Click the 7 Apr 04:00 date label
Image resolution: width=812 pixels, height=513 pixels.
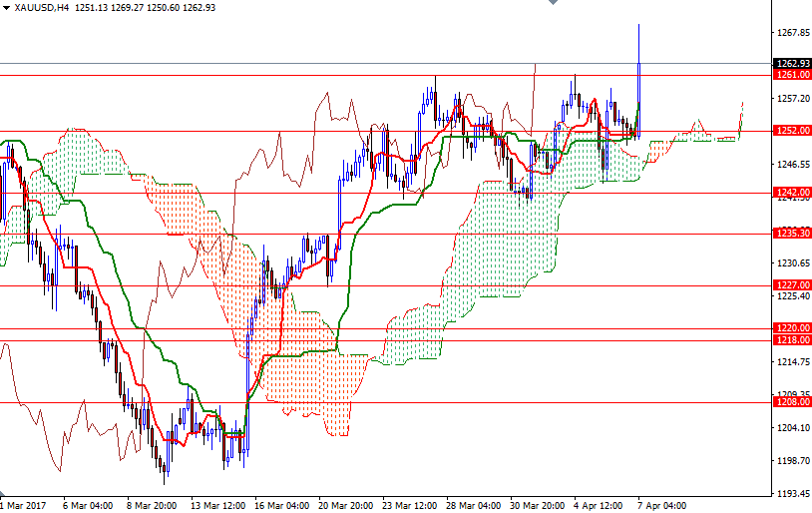pyautogui.click(x=661, y=505)
